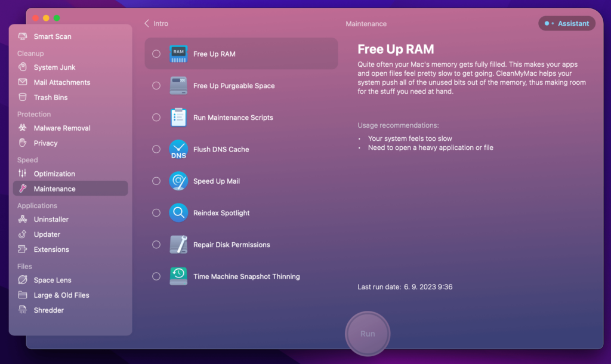
Task: Select the Reindex Spotlight radio button
Action: tap(156, 213)
